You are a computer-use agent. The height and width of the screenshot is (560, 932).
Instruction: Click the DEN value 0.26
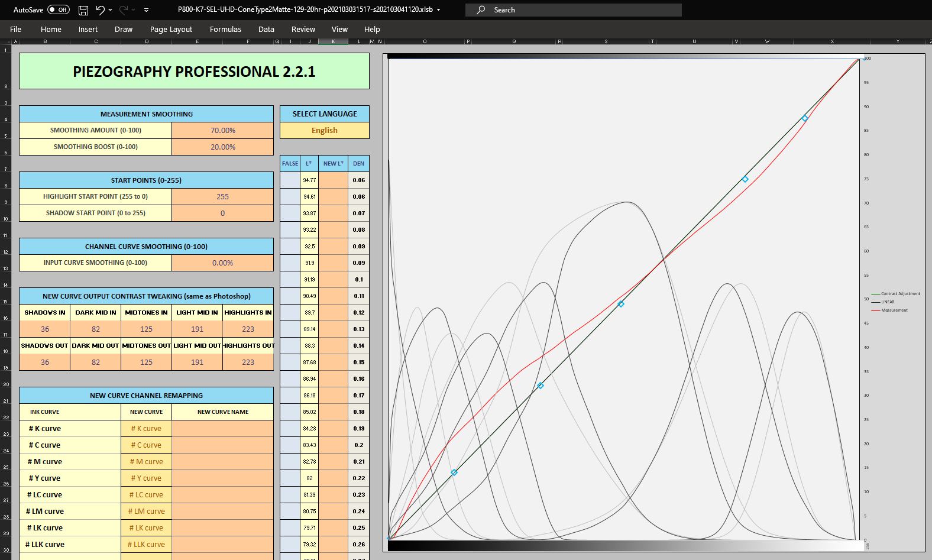[x=359, y=545]
